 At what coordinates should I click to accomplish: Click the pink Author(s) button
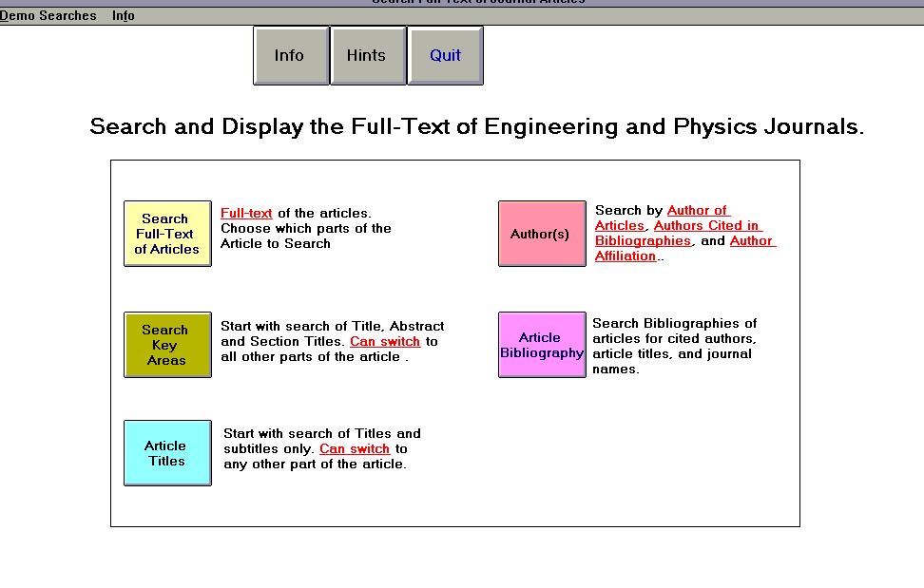541,234
